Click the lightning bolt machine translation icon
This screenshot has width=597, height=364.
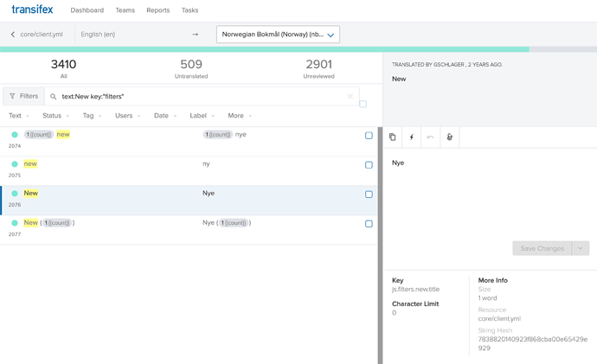click(x=412, y=137)
